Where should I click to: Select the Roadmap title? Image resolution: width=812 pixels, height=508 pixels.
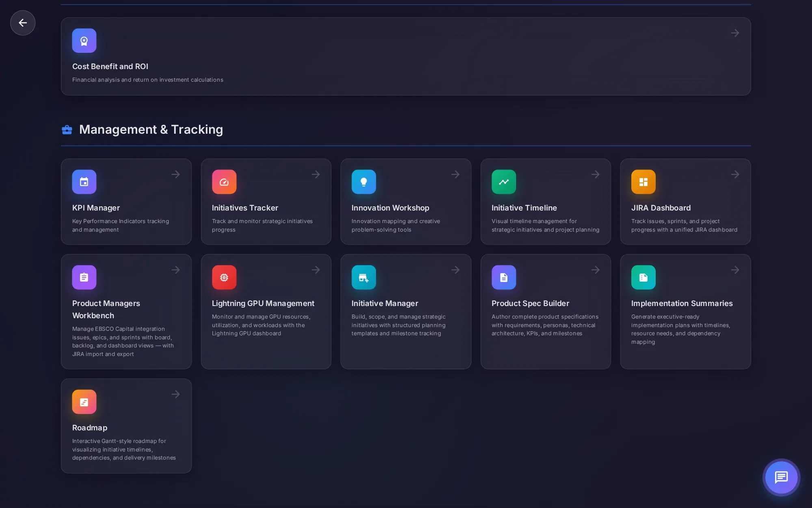click(90, 428)
